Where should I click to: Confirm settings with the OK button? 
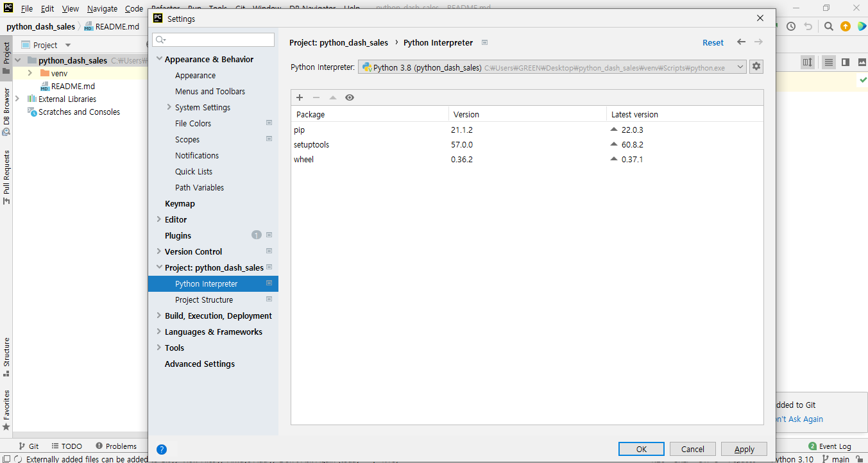point(642,449)
